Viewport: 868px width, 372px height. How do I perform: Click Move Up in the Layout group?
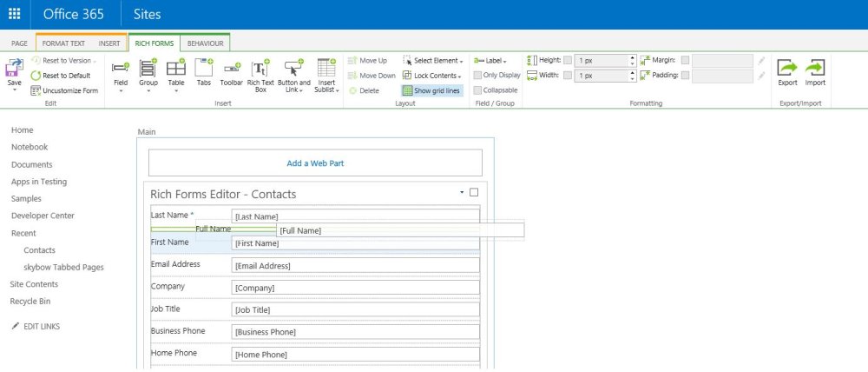tap(368, 61)
